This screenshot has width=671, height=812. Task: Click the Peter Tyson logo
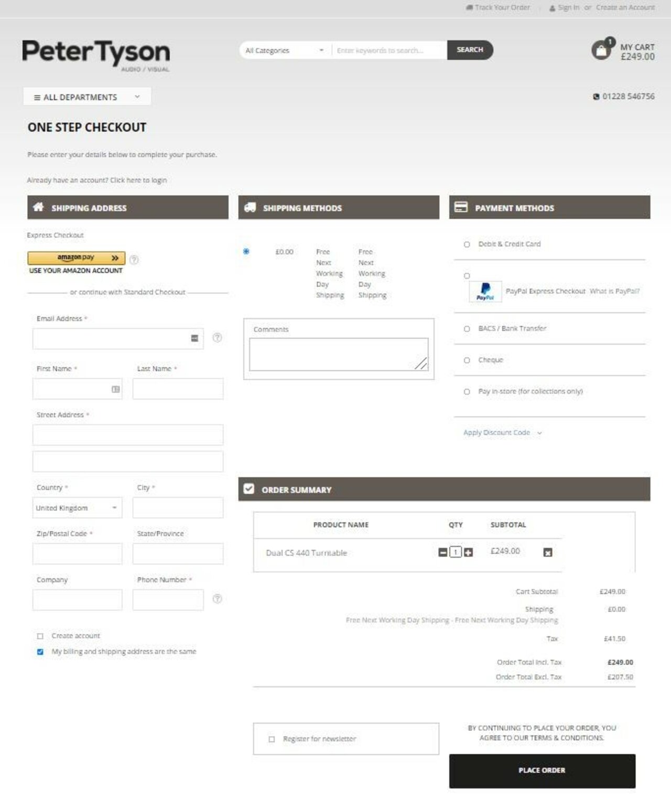96,55
